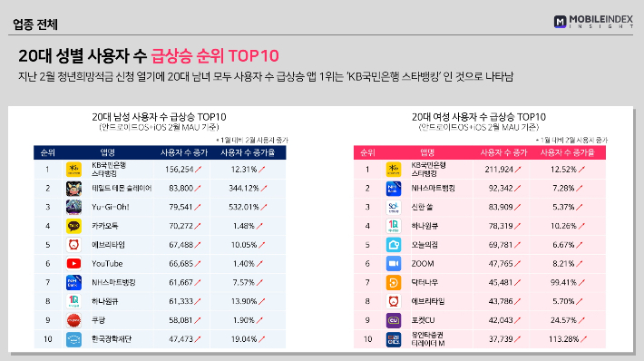The image size is (644, 361).
Task: Click '순위' header in pink female table
Action: pyautogui.click(x=367, y=152)
